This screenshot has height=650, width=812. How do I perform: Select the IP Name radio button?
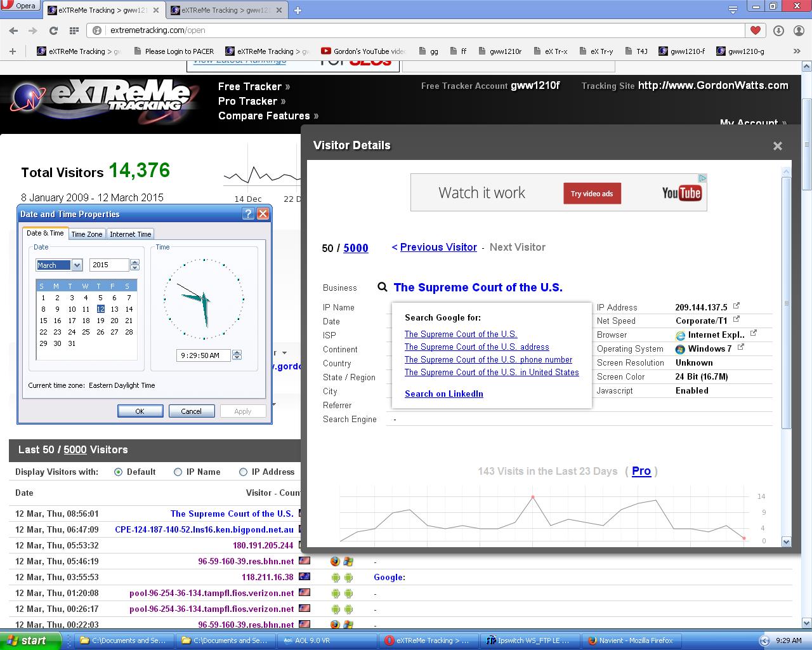pos(178,472)
